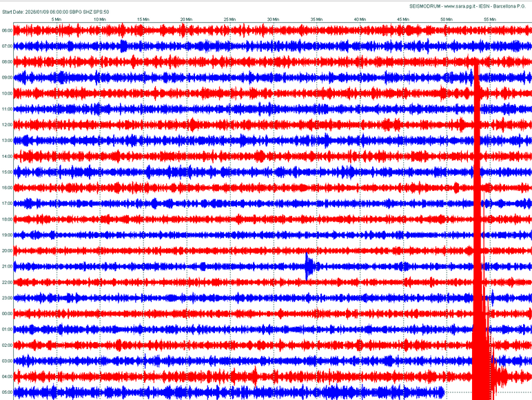Click the 55 Min time marker
532x400 pixels.
[x=490, y=19]
